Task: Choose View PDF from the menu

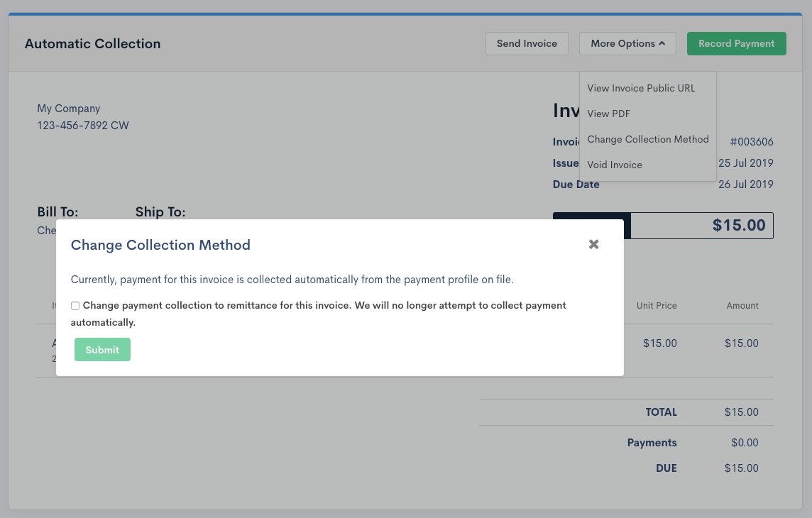Action: [608, 114]
